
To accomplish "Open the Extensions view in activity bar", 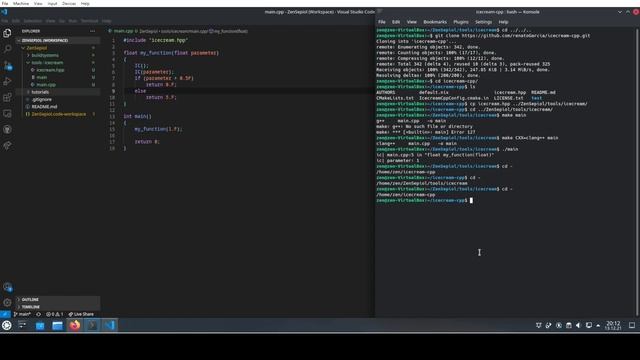I will (x=7, y=98).
